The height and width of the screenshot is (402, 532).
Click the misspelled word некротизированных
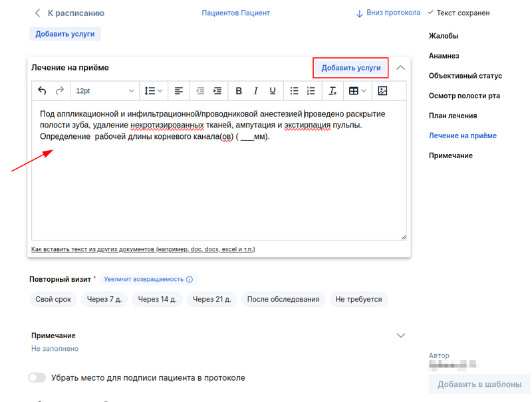coord(168,125)
